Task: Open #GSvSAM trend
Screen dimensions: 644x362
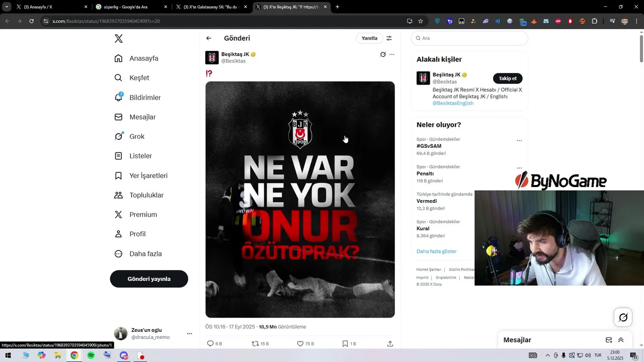Action: click(x=429, y=146)
